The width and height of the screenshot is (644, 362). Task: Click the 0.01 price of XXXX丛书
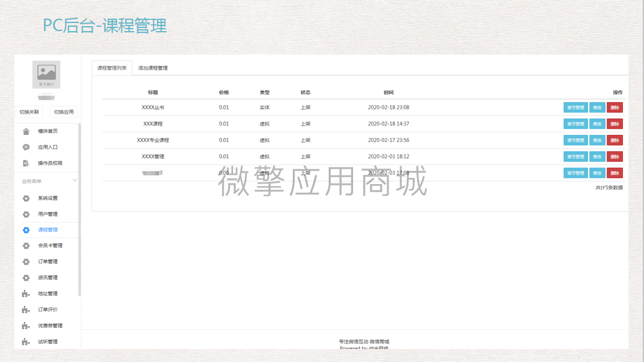[x=224, y=107]
